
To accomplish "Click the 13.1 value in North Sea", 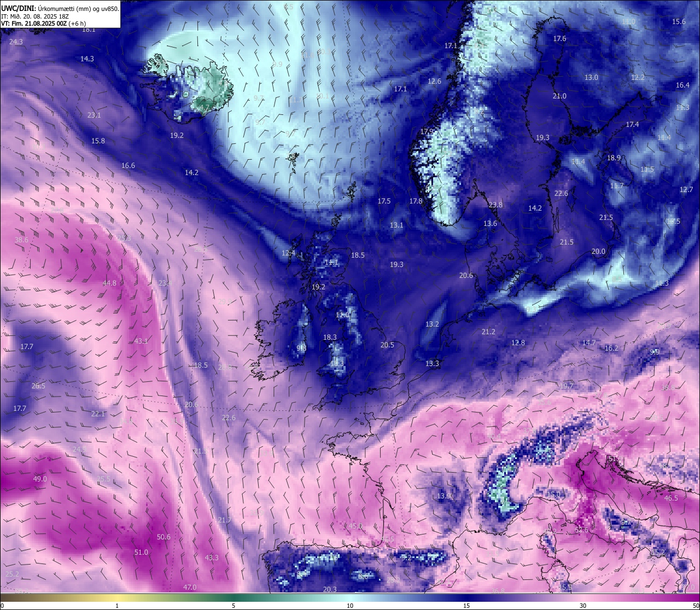I will coord(396,225).
